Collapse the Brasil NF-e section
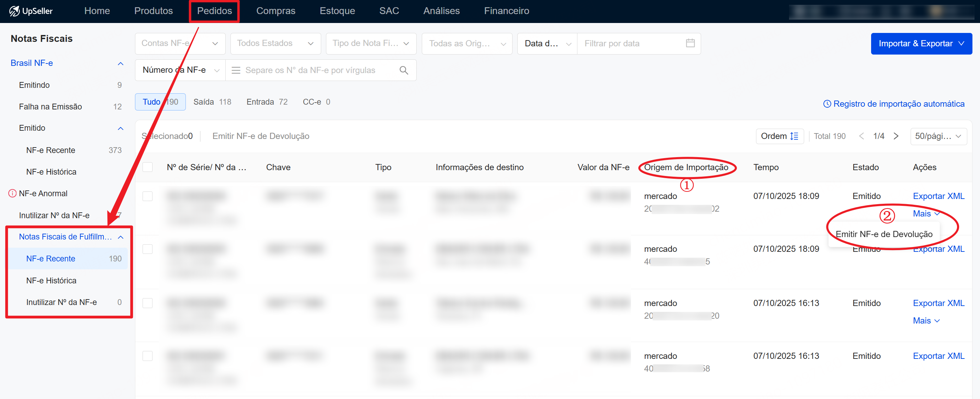The width and height of the screenshot is (980, 399). click(x=121, y=63)
